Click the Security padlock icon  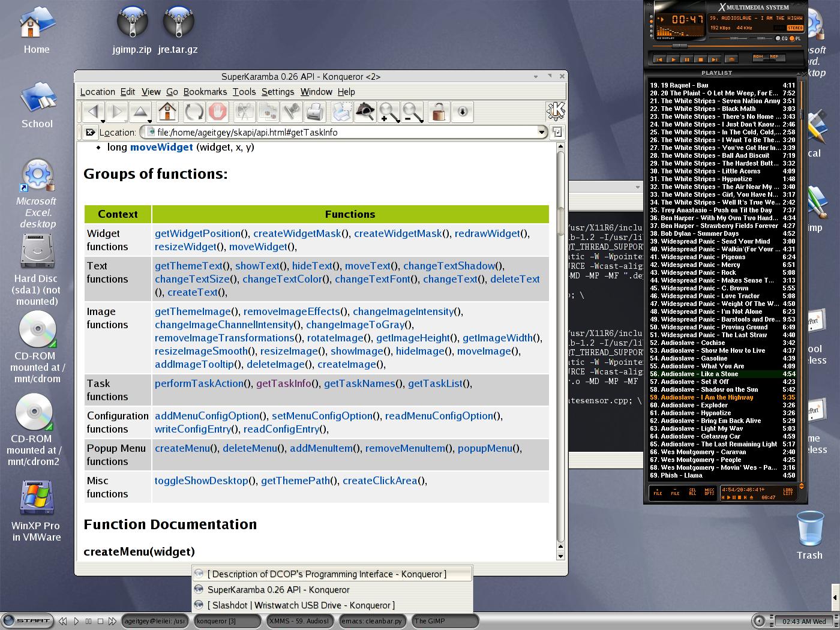click(439, 112)
